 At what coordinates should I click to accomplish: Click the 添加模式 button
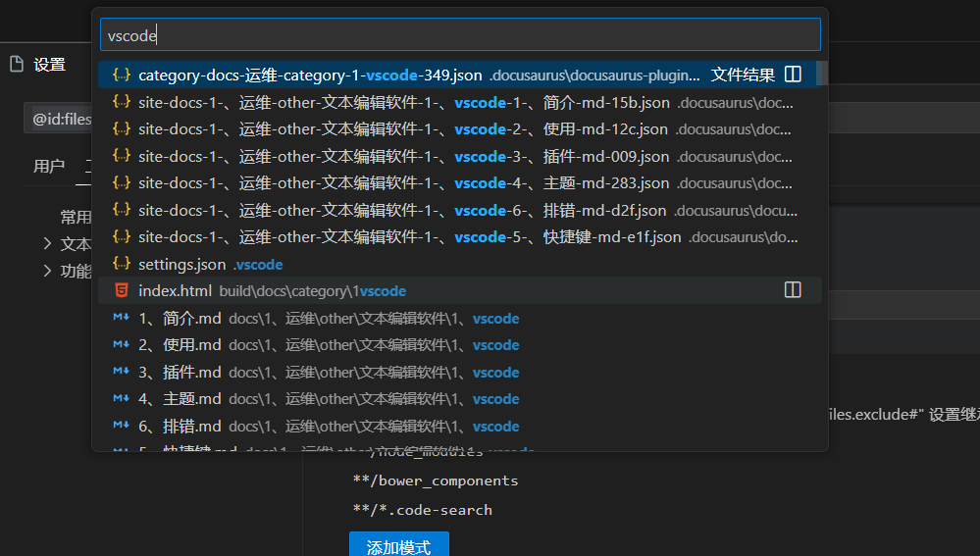pos(398,546)
